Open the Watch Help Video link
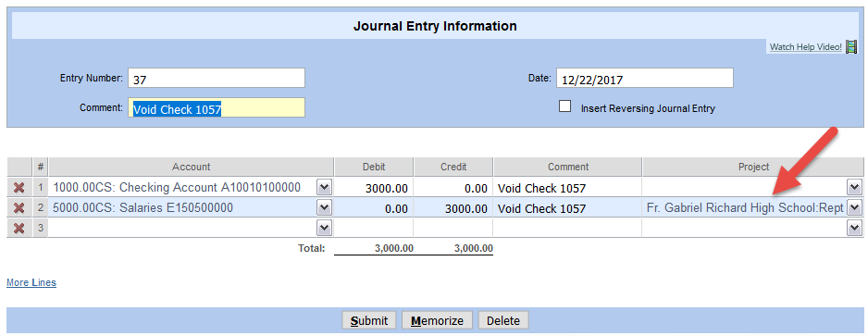Image resolution: width=868 pixels, height=336 pixels. click(806, 47)
